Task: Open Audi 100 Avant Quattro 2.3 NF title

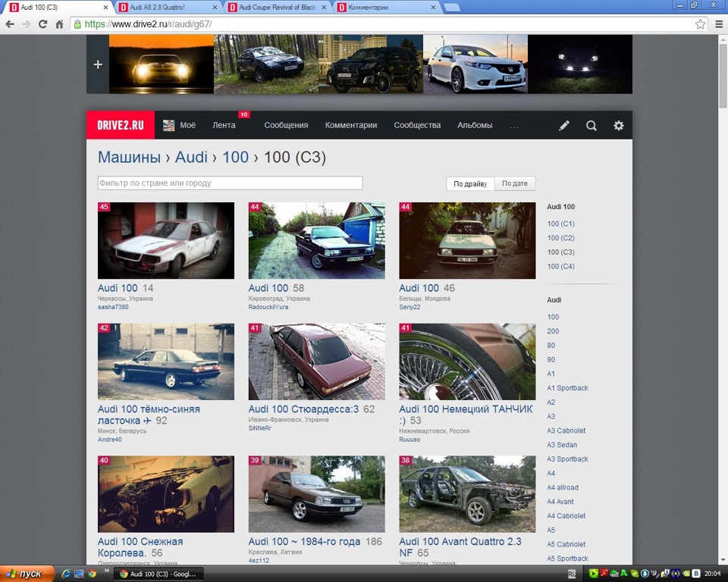Action: pos(460,547)
